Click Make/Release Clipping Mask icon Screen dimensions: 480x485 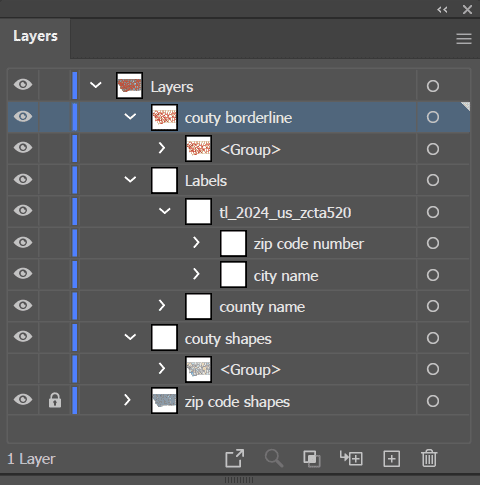[x=312, y=459]
